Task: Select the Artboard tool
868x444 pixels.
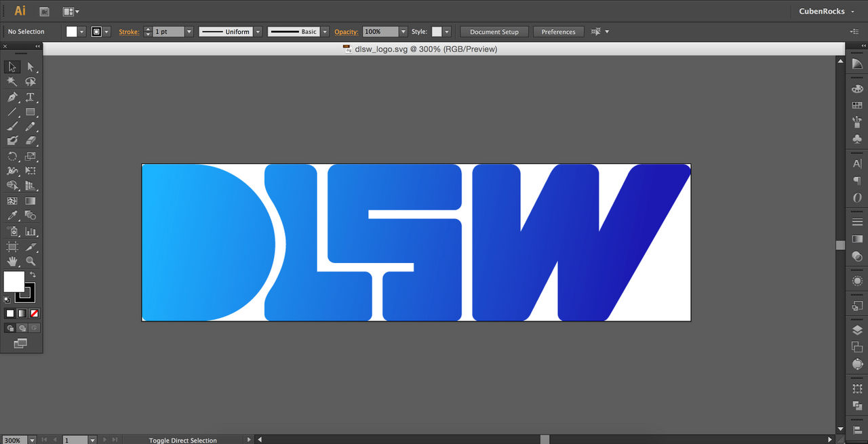Action: [x=12, y=247]
